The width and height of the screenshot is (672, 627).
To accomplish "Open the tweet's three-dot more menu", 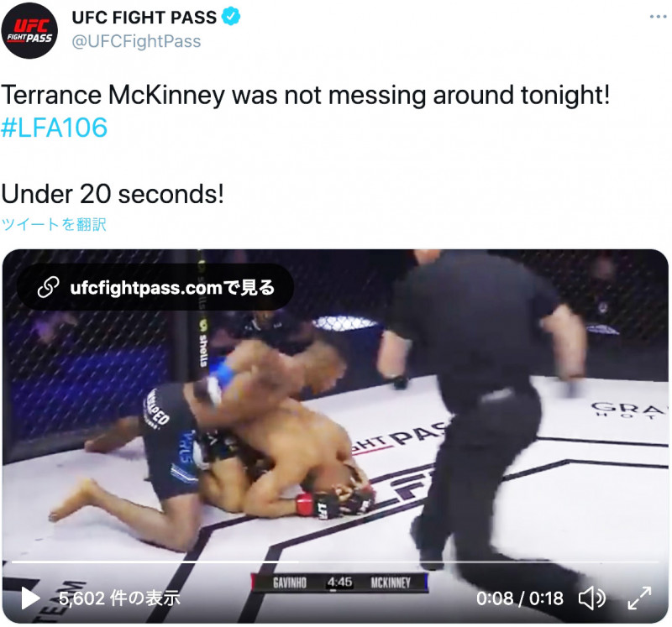I will (658, 17).
